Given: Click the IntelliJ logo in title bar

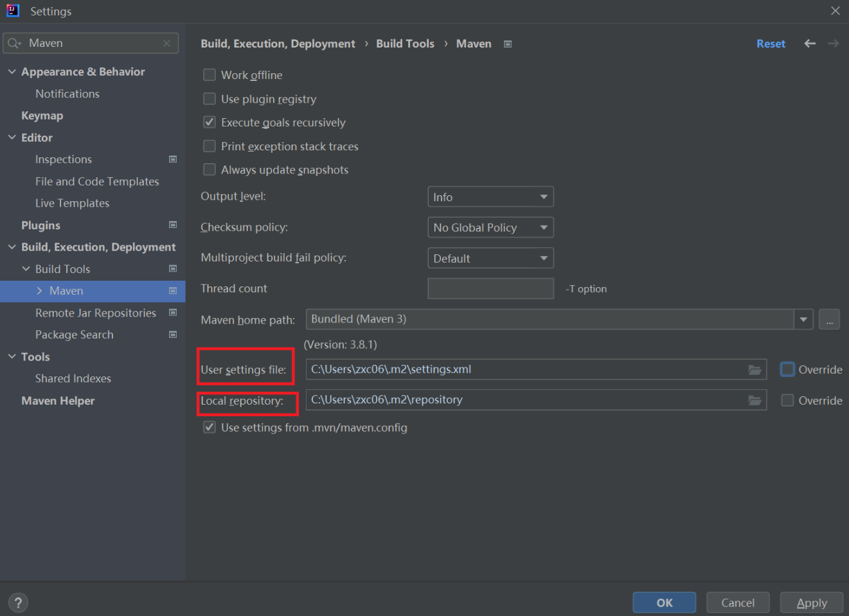Looking at the screenshot, I should tap(13, 10).
